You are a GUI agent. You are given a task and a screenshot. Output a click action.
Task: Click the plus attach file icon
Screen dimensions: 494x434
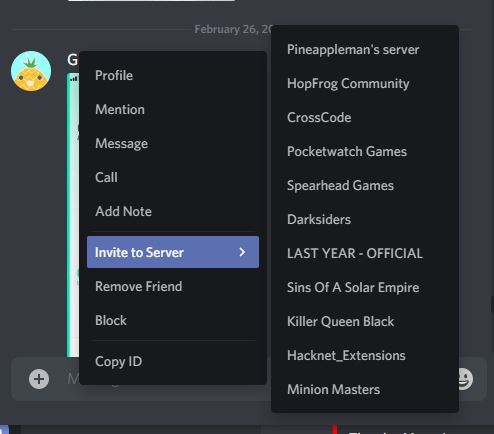pos(39,379)
